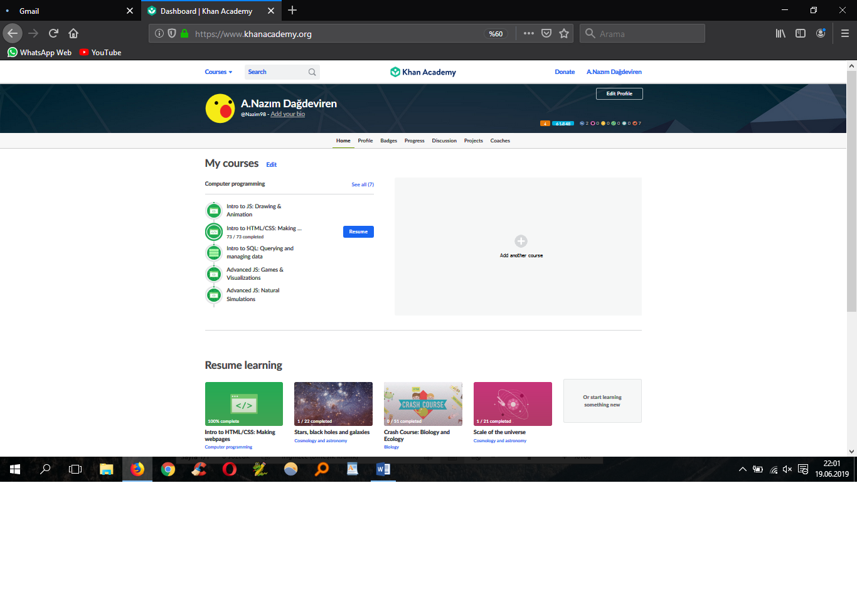The image size is (857, 616).
Task: Expand the Courses dropdown
Action: point(218,72)
